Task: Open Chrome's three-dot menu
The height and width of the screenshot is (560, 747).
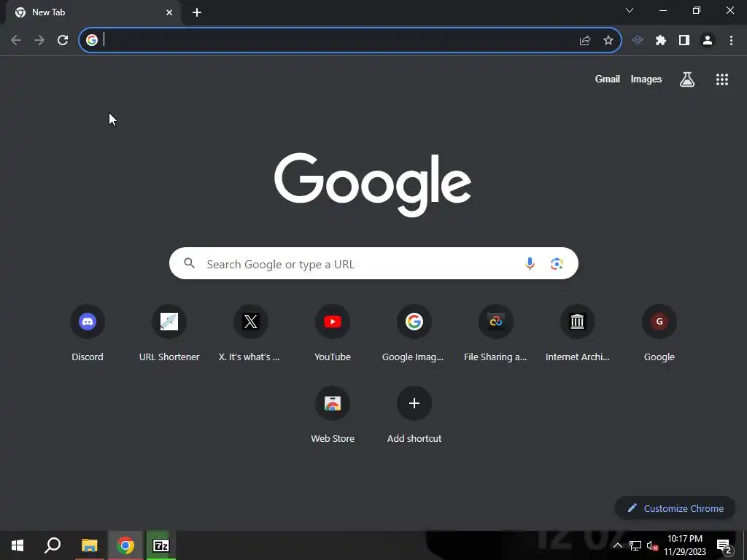Action: [731, 41]
